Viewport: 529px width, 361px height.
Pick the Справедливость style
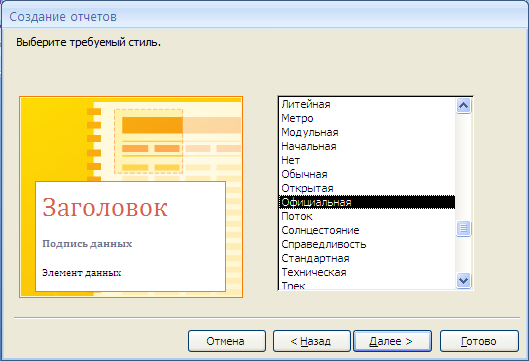[367, 244]
